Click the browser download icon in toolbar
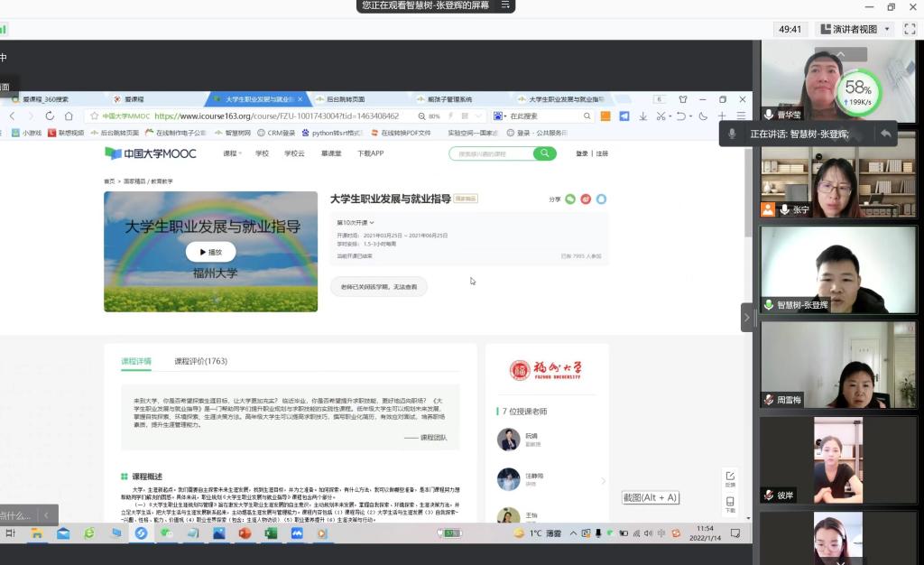This screenshot has height=565, width=924. (x=643, y=116)
